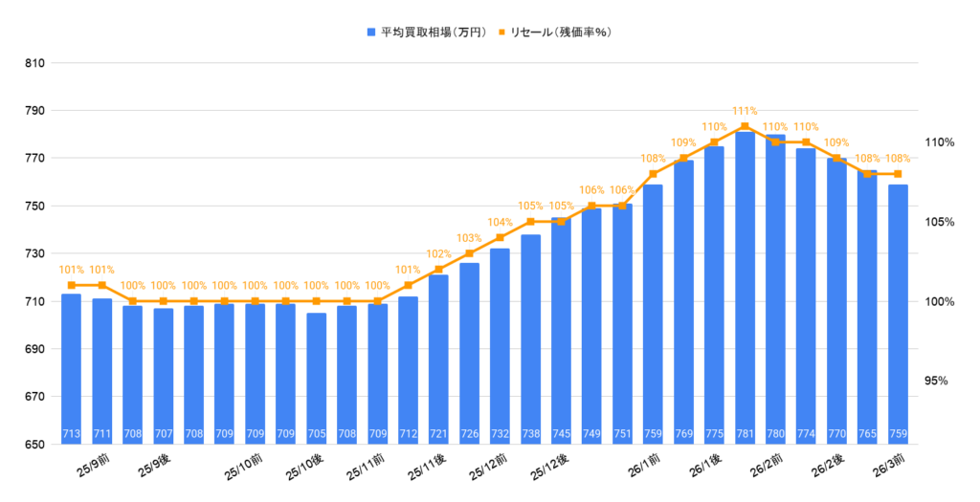Click the bar labeled 713
Screen dimensions: 980x502
[71, 369]
